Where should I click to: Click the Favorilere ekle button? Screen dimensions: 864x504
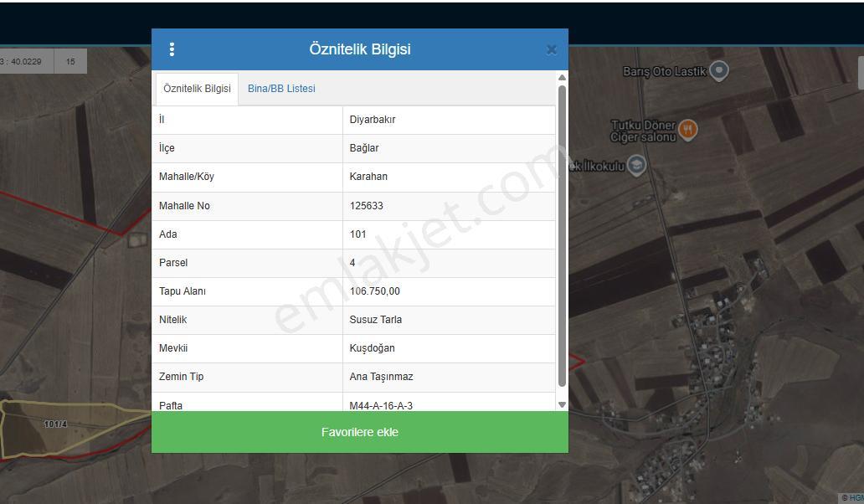360,432
